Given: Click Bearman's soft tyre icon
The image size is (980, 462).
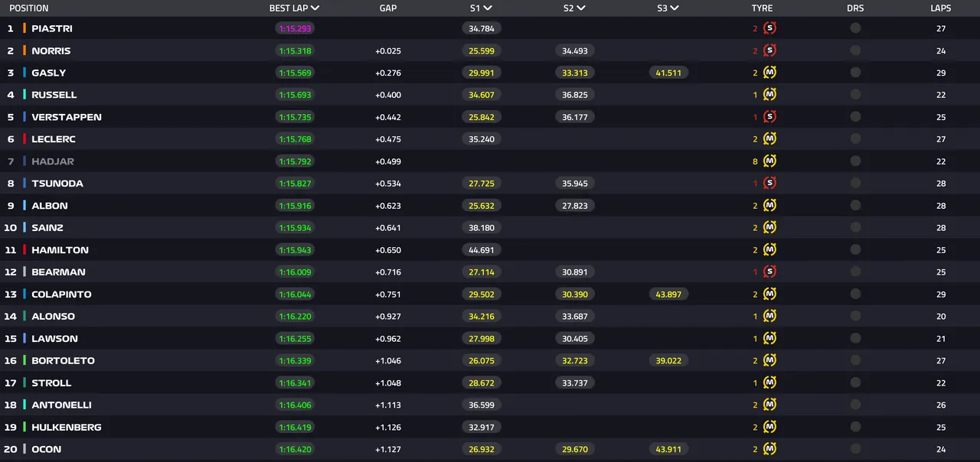Looking at the screenshot, I should [769, 272].
